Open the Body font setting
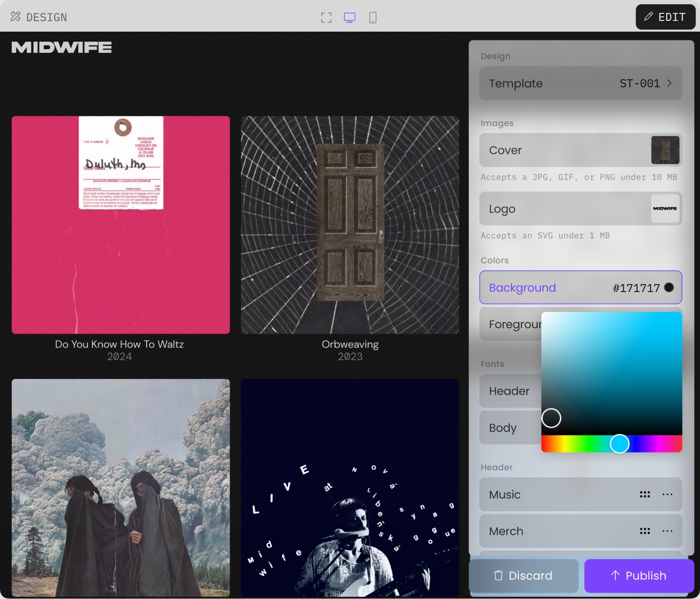This screenshot has width=700, height=599. click(510, 427)
